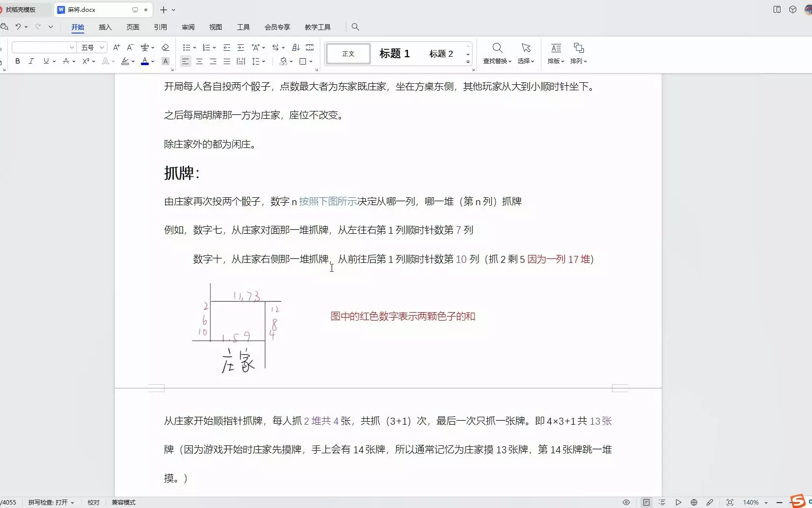The width and height of the screenshot is (812, 508).
Task: Open the typesetting (排版) tool
Action: pyautogui.click(x=556, y=53)
